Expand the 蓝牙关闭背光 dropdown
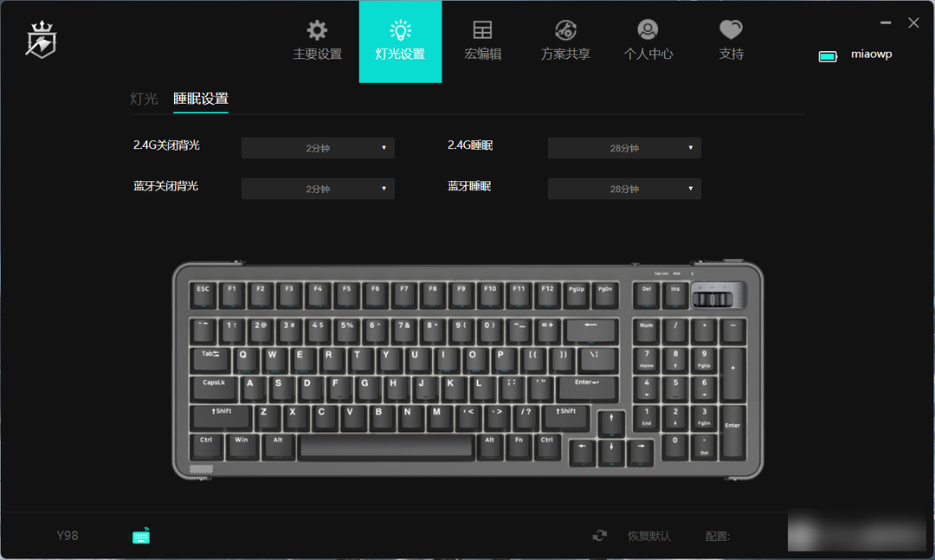 [318, 189]
